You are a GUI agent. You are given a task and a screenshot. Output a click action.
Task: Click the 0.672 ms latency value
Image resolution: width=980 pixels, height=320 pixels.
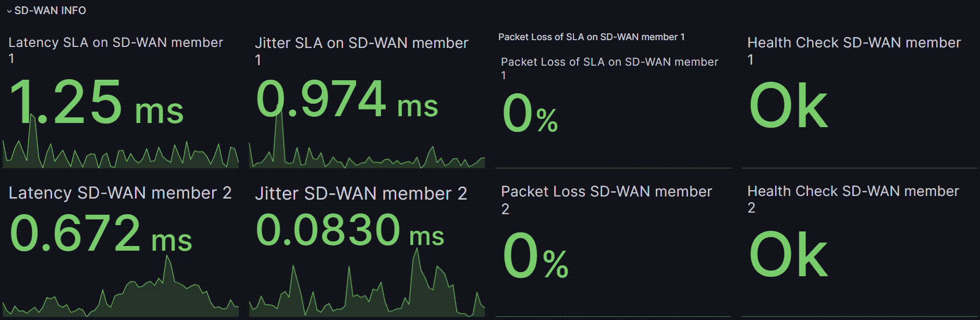point(101,233)
